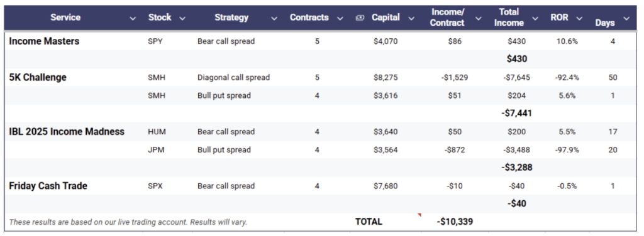
Task: Open the Contracts column filter dropdown
Action: (x=340, y=18)
